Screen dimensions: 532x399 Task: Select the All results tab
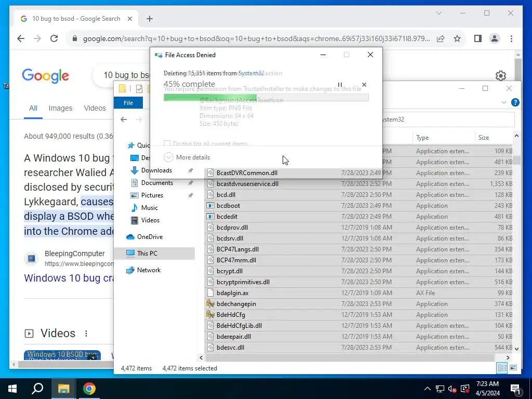coord(33,108)
